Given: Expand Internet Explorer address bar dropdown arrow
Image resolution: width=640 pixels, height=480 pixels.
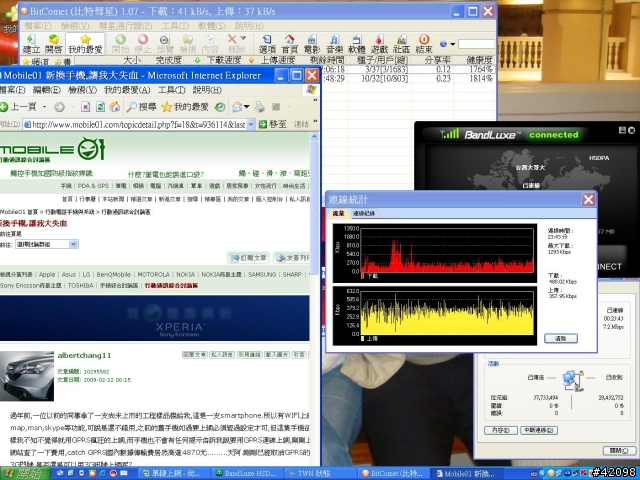Looking at the screenshot, I should click(251, 124).
